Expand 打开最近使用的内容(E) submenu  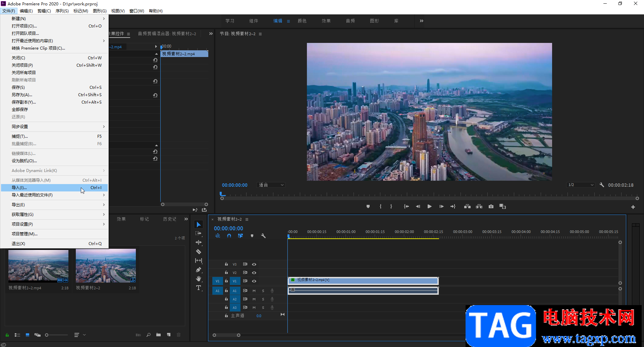[x=54, y=41]
